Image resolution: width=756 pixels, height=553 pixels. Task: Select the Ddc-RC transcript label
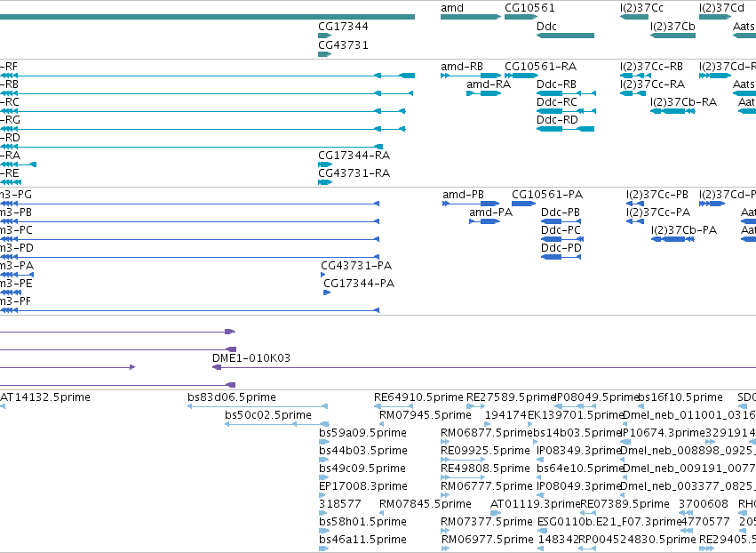[x=557, y=102]
